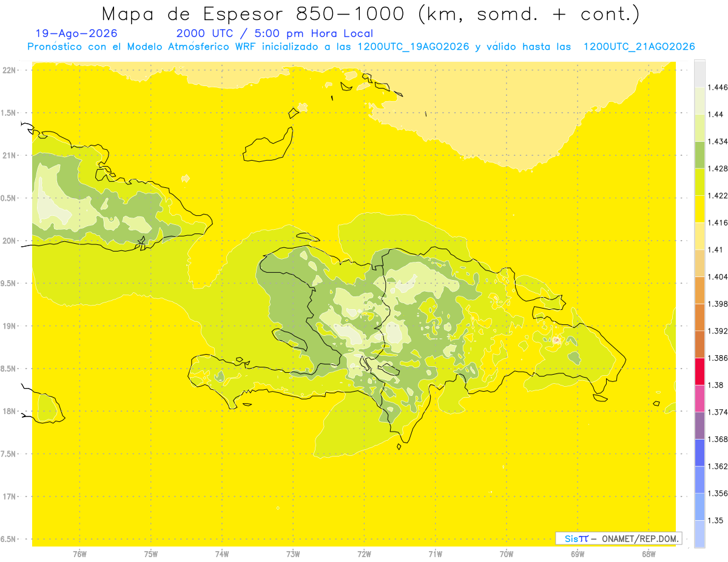This screenshot has height=562, width=728.
Task: Click the '1.404' colorbar value
Action: point(717,276)
